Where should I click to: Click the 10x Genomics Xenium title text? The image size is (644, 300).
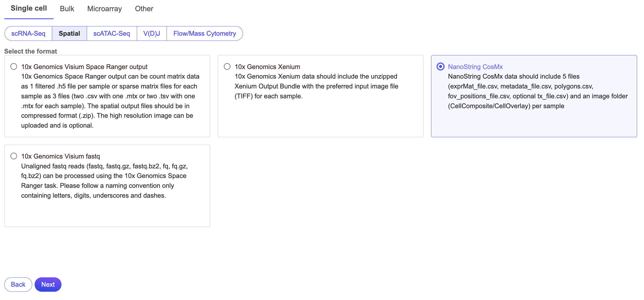[267, 67]
